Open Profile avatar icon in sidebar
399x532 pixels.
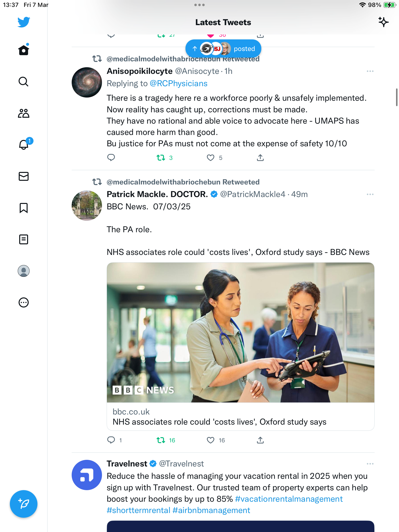[x=24, y=271]
